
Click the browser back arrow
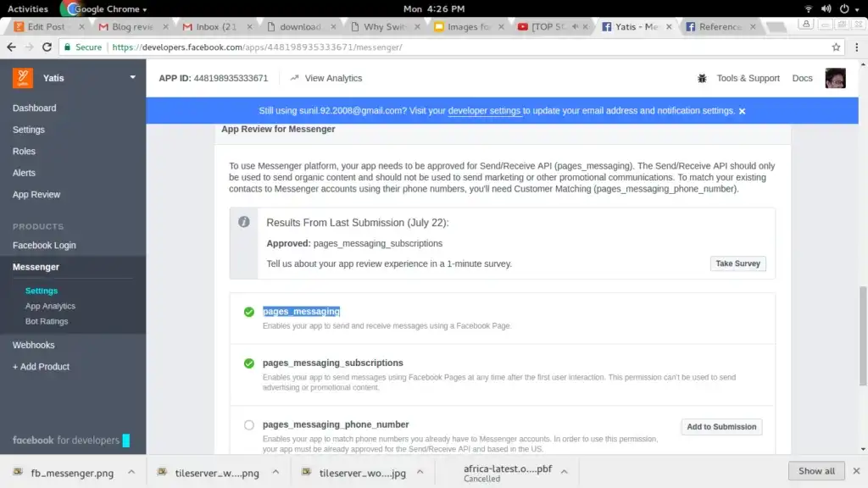(x=12, y=47)
